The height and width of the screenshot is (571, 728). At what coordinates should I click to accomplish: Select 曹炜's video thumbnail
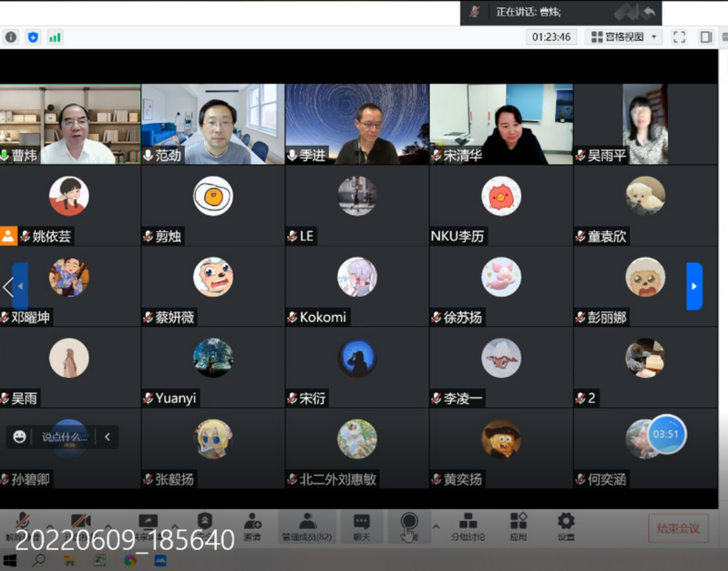coord(70,124)
